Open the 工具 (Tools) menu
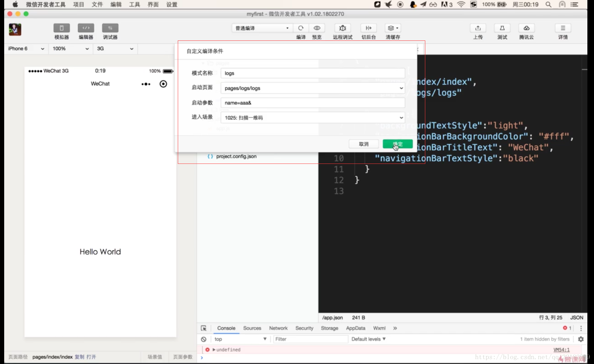 pyautogui.click(x=134, y=5)
